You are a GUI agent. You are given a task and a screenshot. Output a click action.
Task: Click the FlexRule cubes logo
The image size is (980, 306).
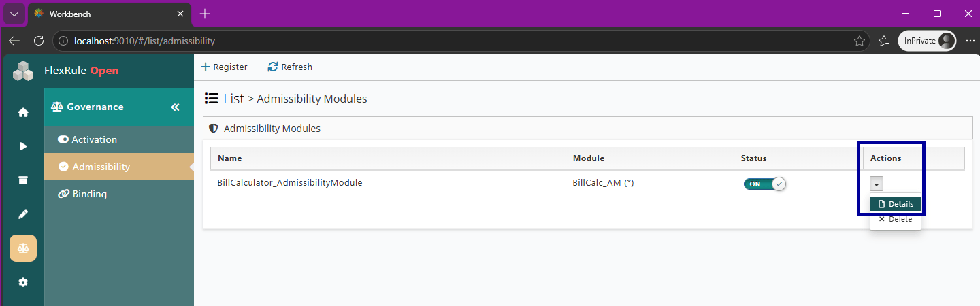coord(23,71)
